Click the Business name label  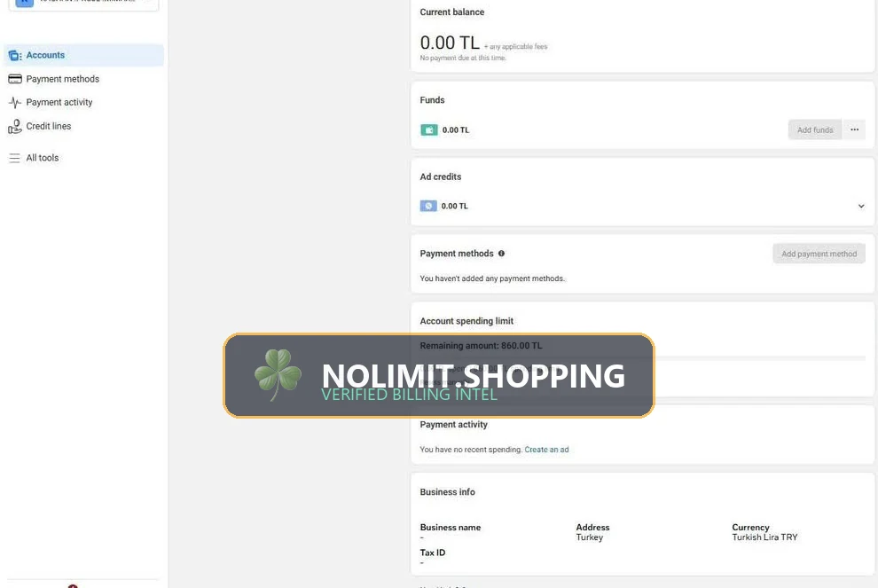(x=451, y=528)
